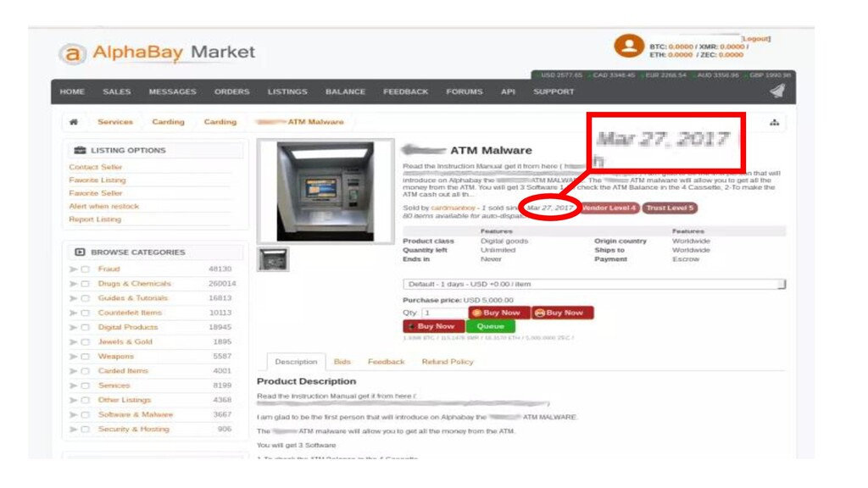Viewport: 868px width, 488px height.
Task: Click the Trust Level 5 badge
Action: [670, 208]
